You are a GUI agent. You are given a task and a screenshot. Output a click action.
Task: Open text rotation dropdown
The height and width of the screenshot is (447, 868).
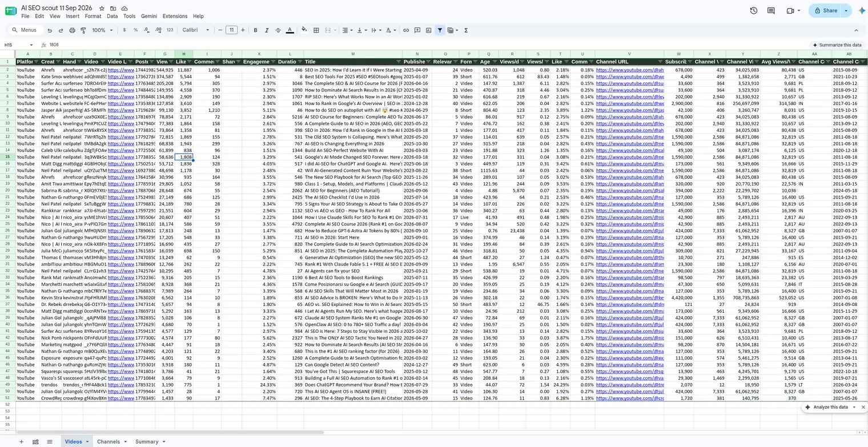tap(391, 30)
